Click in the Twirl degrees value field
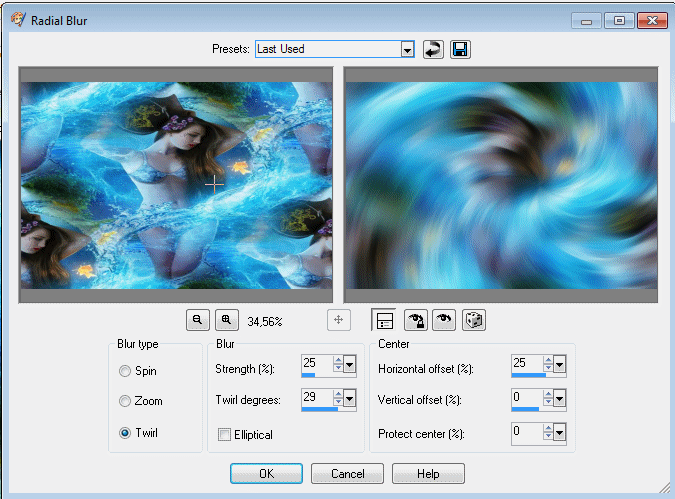The height and width of the screenshot is (499, 675). point(317,397)
